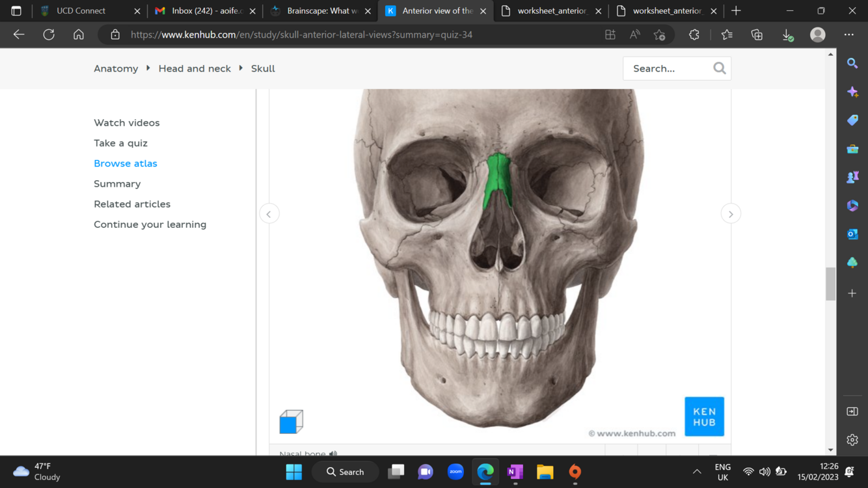Click the page vertical scrollbar thumb
Screen dimensions: 868x488
[x=830, y=284]
